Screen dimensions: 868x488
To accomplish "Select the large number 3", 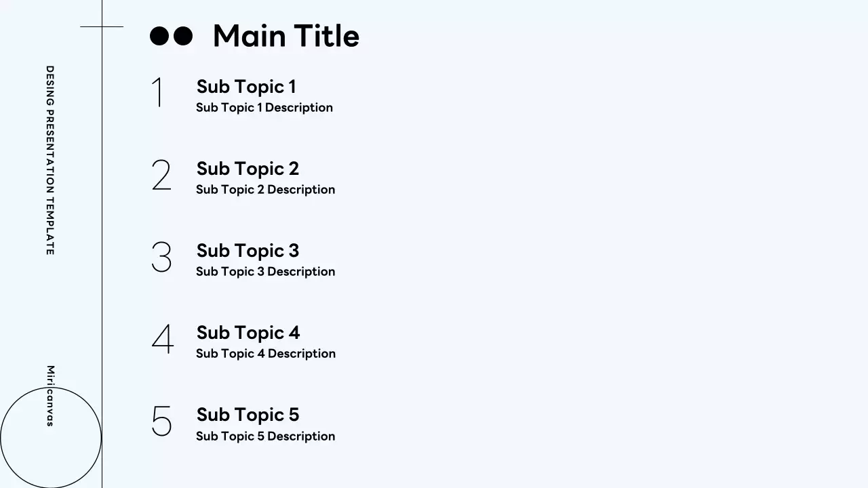I will 161,257.
